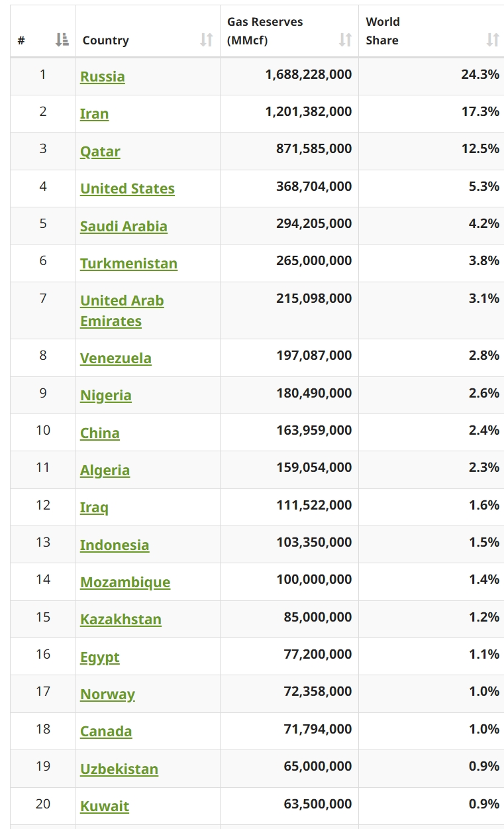Open the Iran country link
This screenshot has height=829, width=504.
[x=95, y=113]
